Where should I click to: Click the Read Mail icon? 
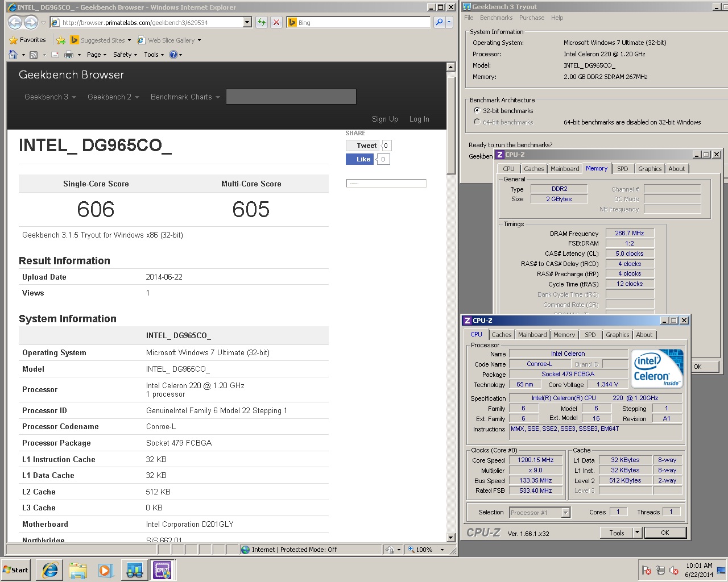55,55
